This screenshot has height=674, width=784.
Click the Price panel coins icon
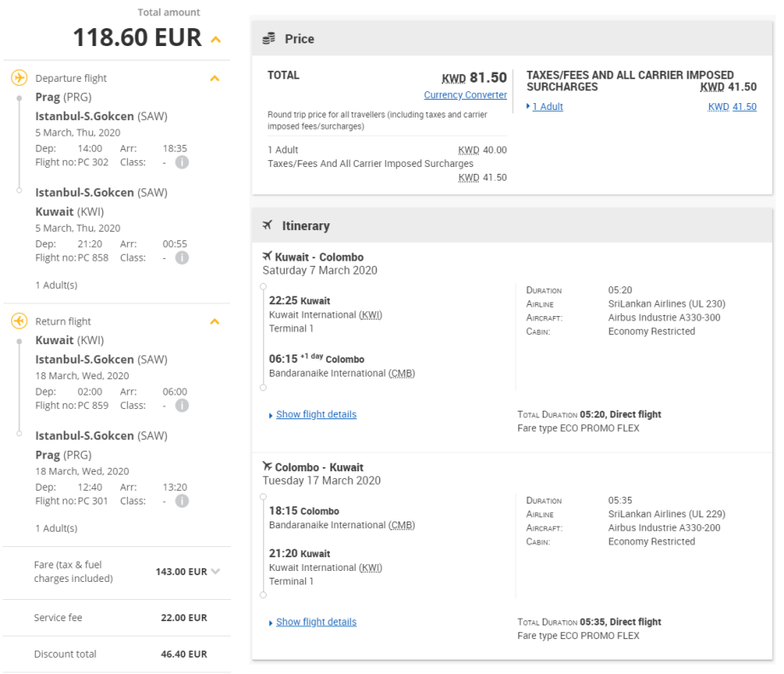click(x=268, y=38)
